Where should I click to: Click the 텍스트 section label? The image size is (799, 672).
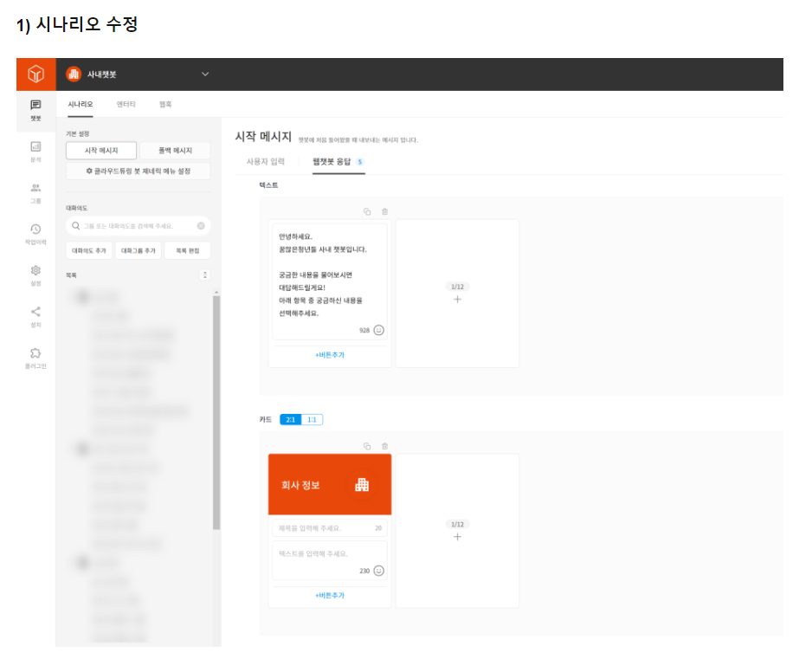268,185
